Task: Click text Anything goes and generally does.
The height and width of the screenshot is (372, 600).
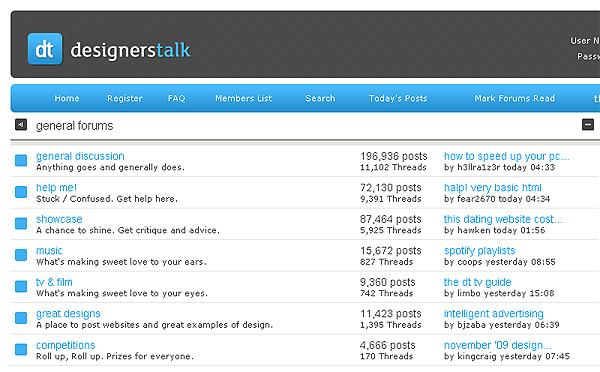Action: (110, 167)
